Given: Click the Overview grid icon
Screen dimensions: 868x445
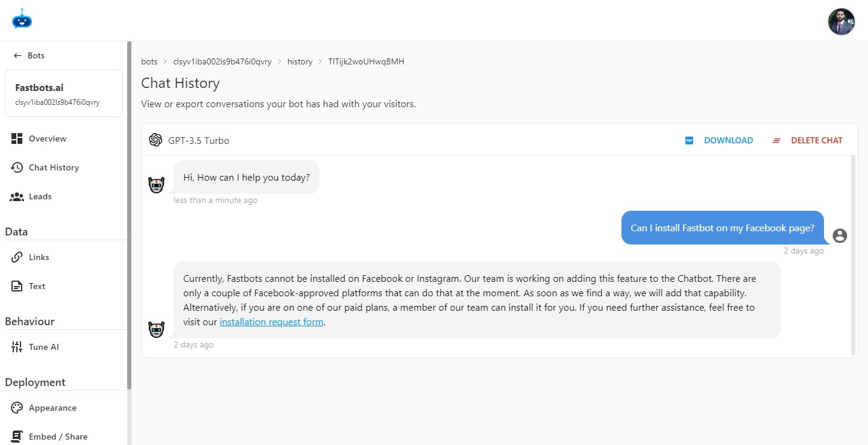Looking at the screenshot, I should pyautogui.click(x=17, y=138).
